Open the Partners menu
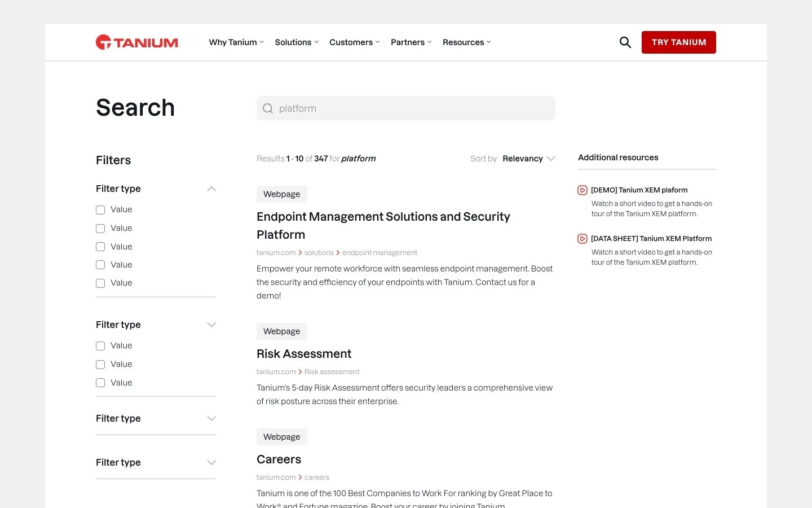The height and width of the screenshot is (508, 812). coord(411,42)
